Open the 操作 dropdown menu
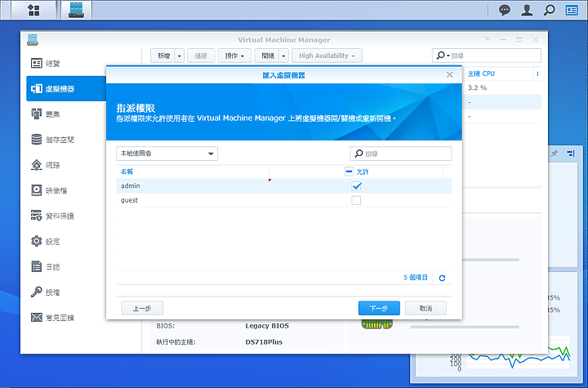Viewport: 588px width, 388px height. [234, 56]
